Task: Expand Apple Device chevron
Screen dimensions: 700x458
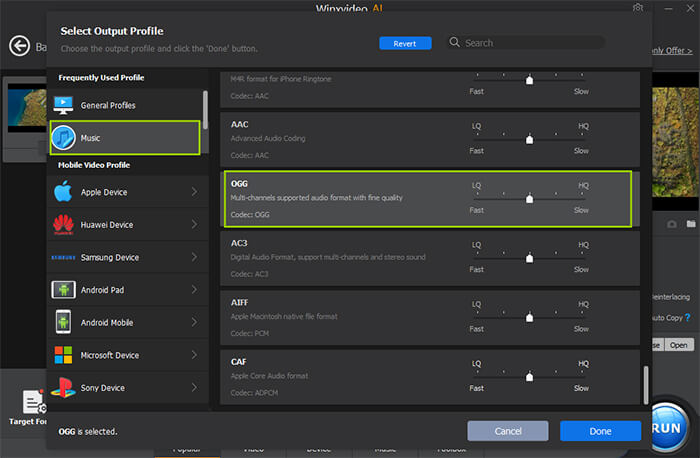Action: click(x=194, y=192)
